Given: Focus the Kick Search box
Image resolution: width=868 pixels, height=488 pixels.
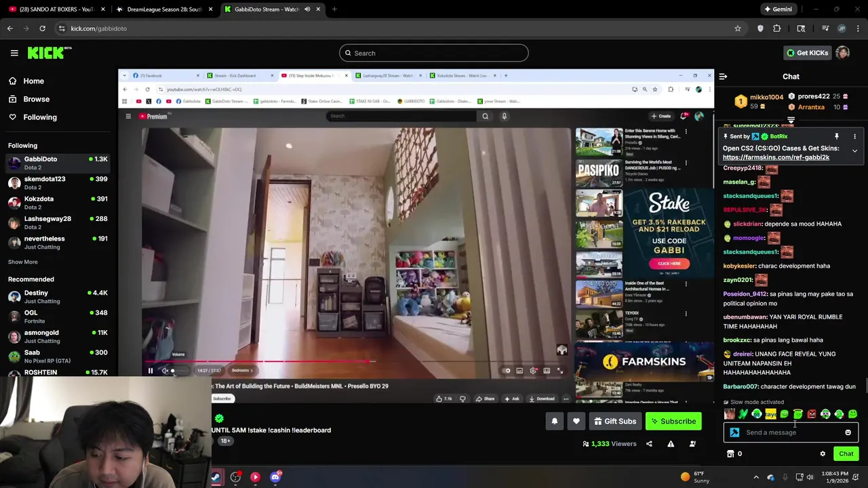Looking at the screenshot, I should 434,53.
